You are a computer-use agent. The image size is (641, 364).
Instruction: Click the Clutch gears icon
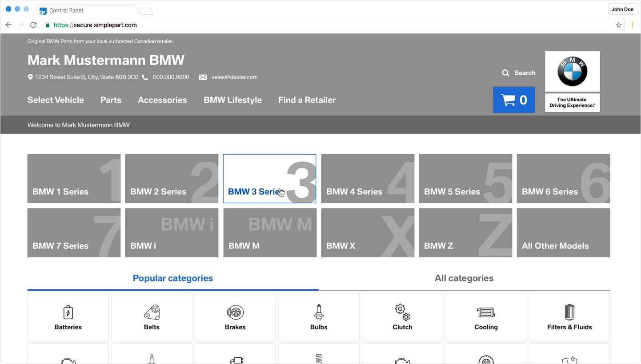pyautogui.click(x=402, y=312)
